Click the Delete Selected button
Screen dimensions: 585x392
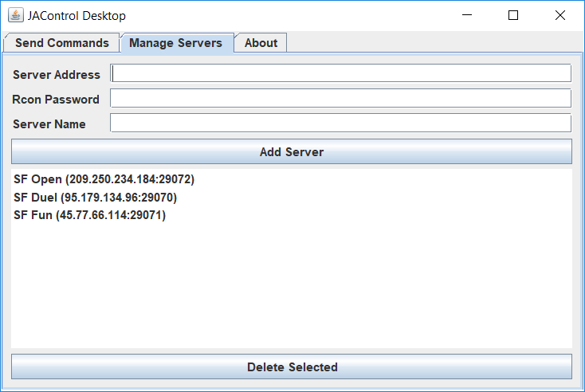pos(292,367)
